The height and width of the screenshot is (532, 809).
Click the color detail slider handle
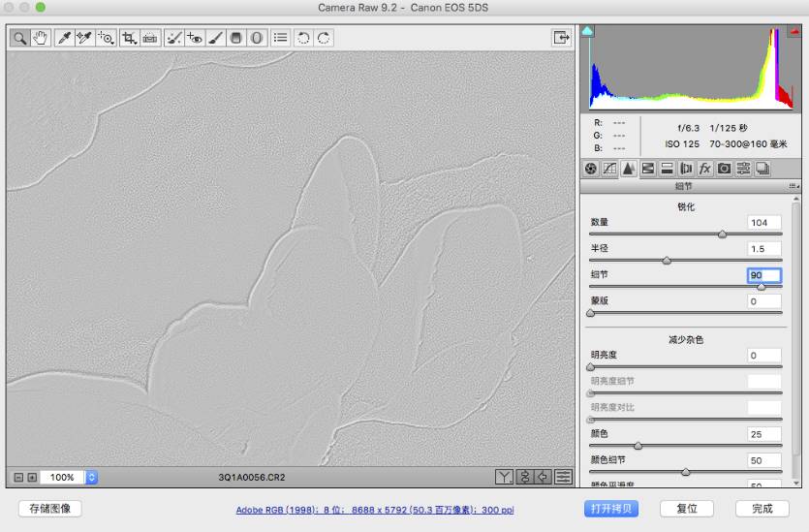pos(686,472)
